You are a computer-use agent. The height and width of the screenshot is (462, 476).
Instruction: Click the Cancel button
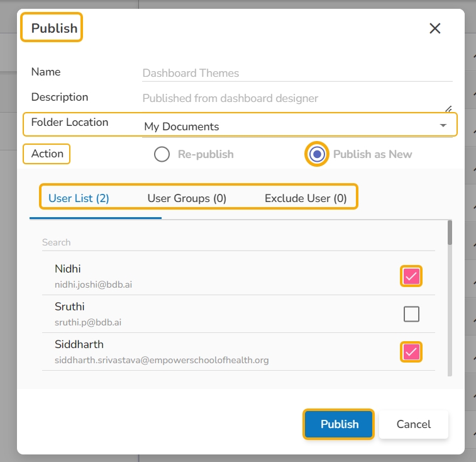(414, 424)
